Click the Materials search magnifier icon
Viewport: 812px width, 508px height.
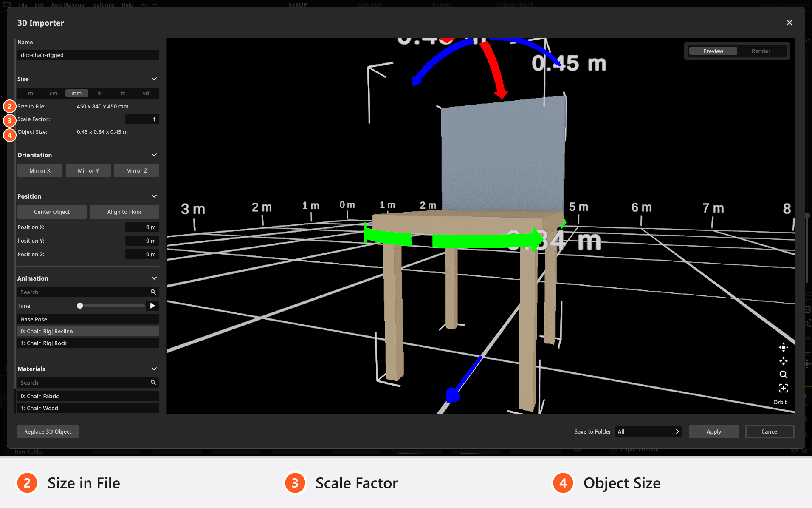[x=153, y=383]
